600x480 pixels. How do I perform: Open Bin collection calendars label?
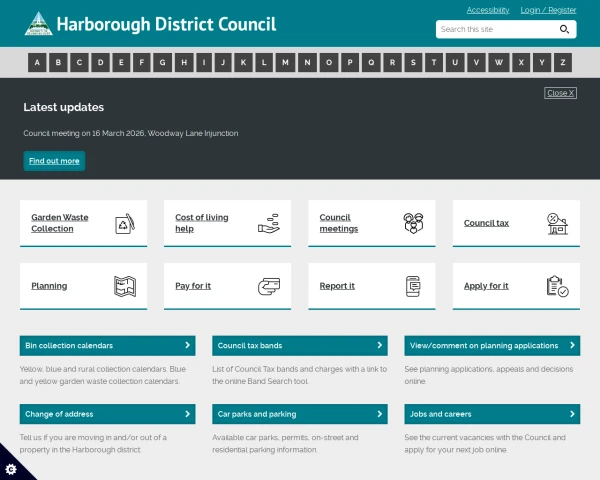[69, 345]
